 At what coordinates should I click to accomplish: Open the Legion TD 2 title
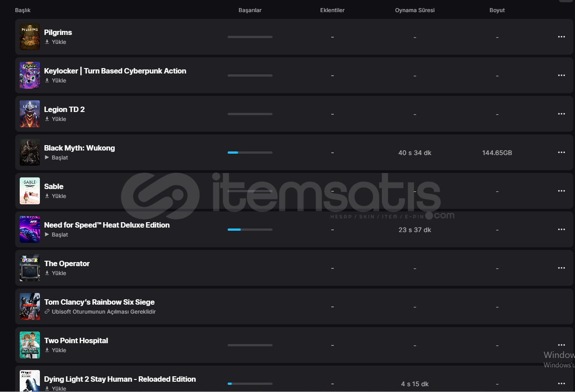(x=64, y=109)
